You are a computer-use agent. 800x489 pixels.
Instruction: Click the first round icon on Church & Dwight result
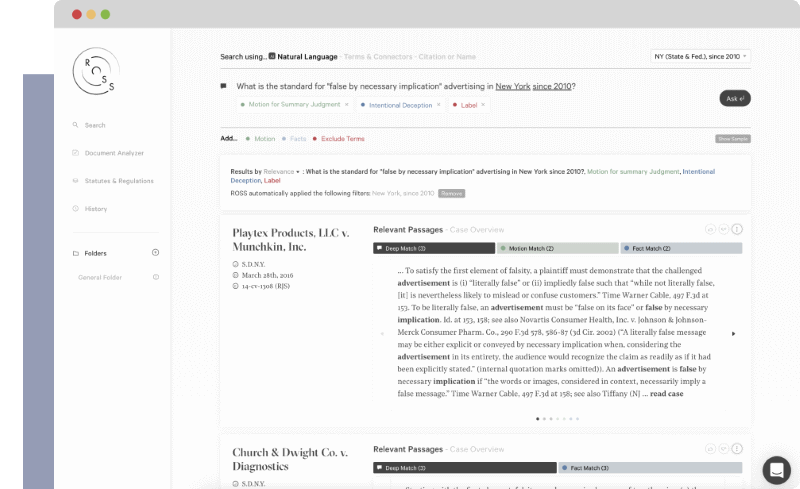(x=710, y=449)
